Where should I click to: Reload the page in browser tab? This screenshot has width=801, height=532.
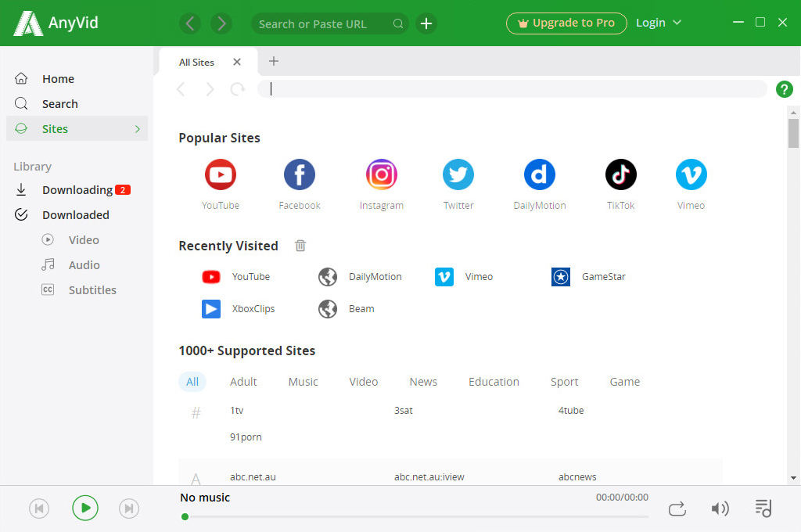[238, 89]
